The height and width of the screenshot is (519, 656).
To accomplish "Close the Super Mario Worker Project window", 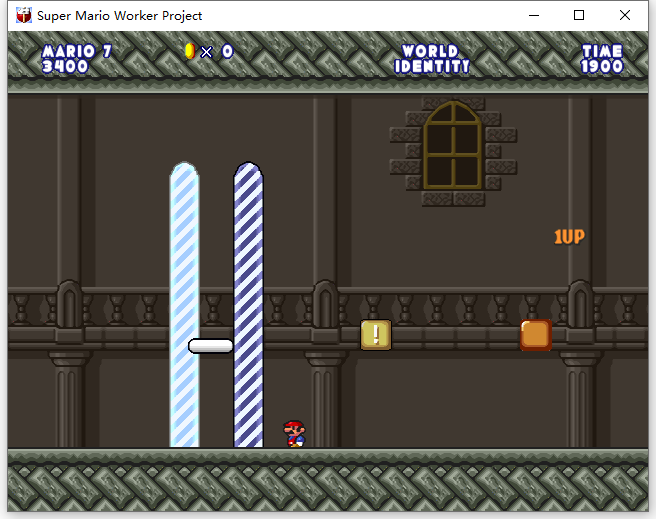I will coord(625,15).
